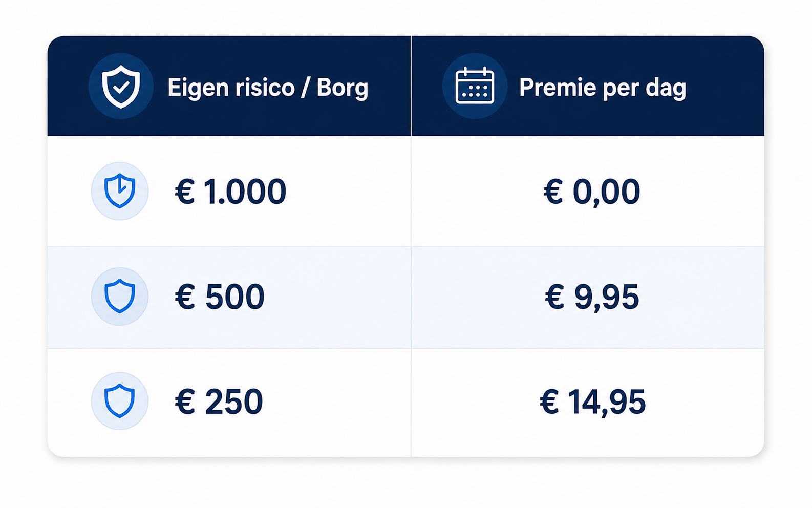This screenshot has width=812, height=508.
Task: Click the word Borg in the header
Action: [343, 88]
